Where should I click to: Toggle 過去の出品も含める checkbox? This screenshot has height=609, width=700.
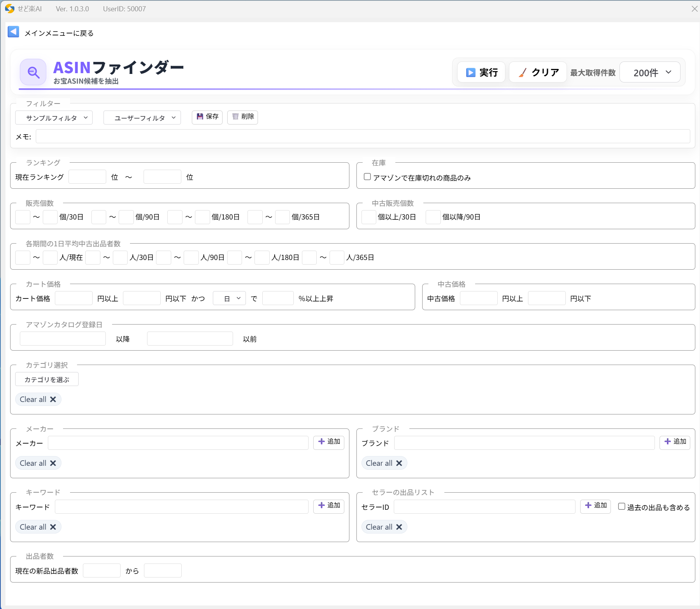pyautogui.click(x=621, y=507)
